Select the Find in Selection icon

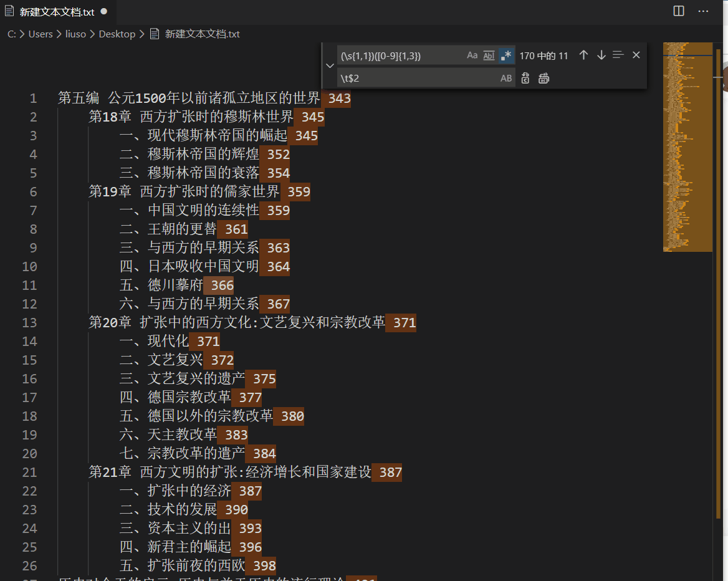pos(618,55)
